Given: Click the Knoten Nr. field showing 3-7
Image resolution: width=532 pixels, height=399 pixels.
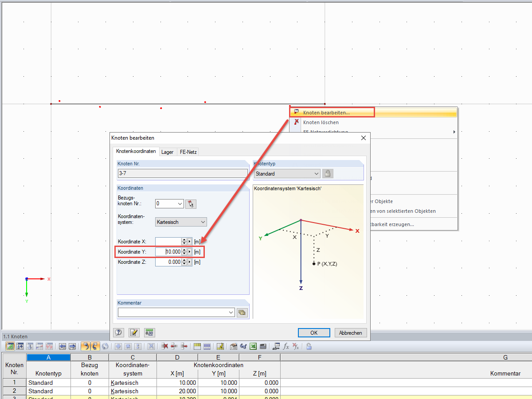Looking at the screenshot, I should (182, 173).
